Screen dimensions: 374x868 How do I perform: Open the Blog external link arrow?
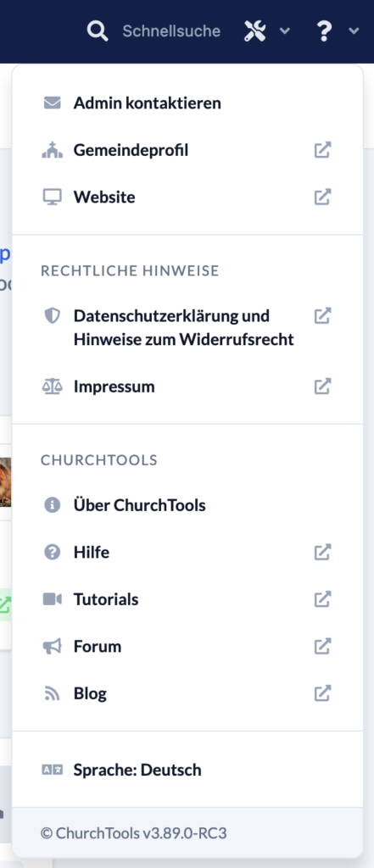pos(322,693)
